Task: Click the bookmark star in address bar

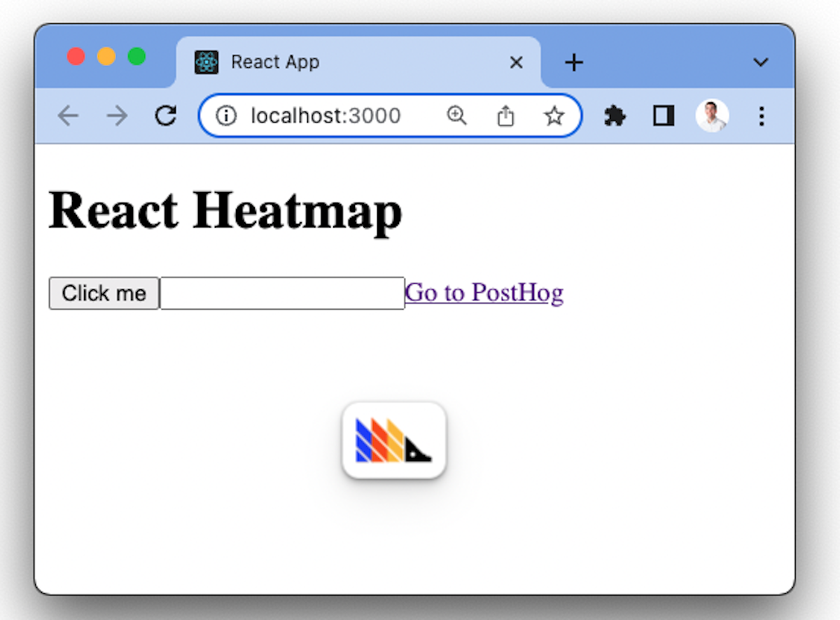Action: pos(554,116)
